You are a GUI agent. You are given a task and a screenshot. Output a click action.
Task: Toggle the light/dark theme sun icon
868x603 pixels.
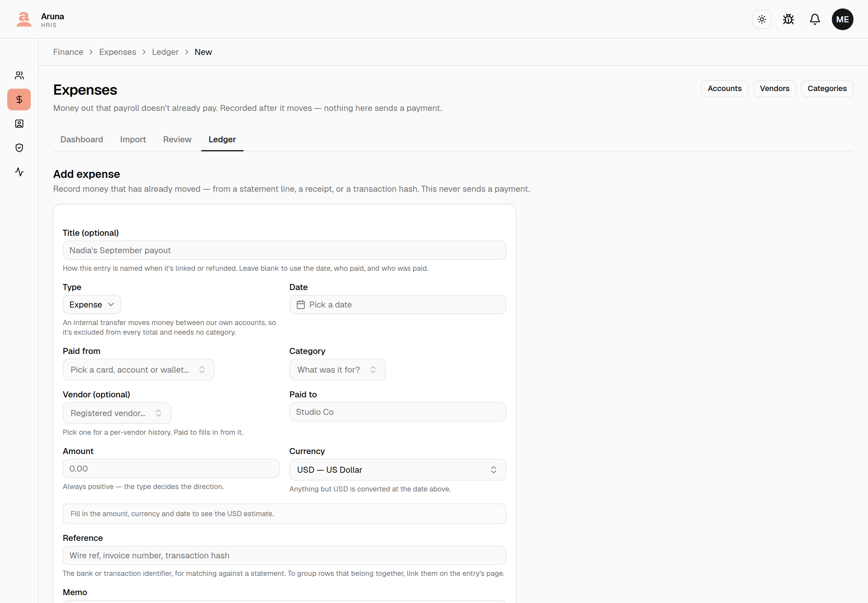(x=762, y=19)
